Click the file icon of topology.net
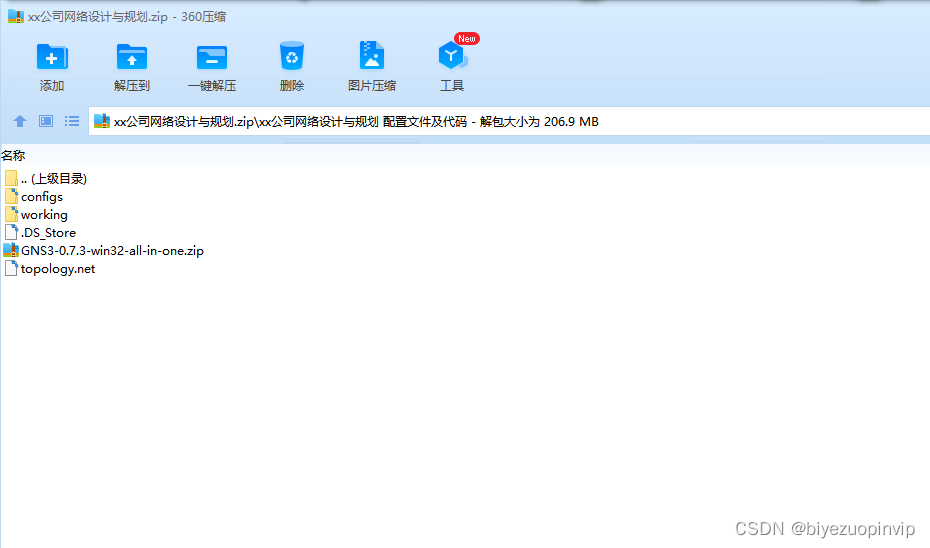Image resolution: width=930 pixels, height=548 pixels. pyautogui.click(x=11, y=268)
